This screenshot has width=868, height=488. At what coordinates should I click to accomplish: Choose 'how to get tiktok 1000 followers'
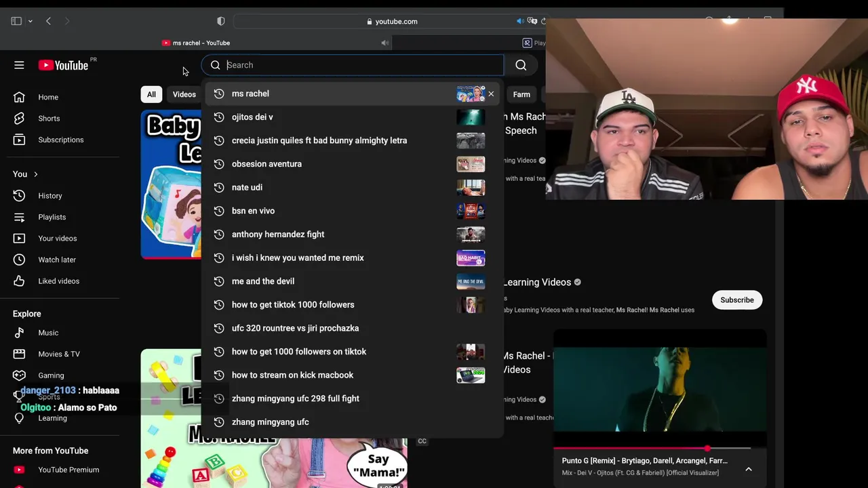pos(352,304)
